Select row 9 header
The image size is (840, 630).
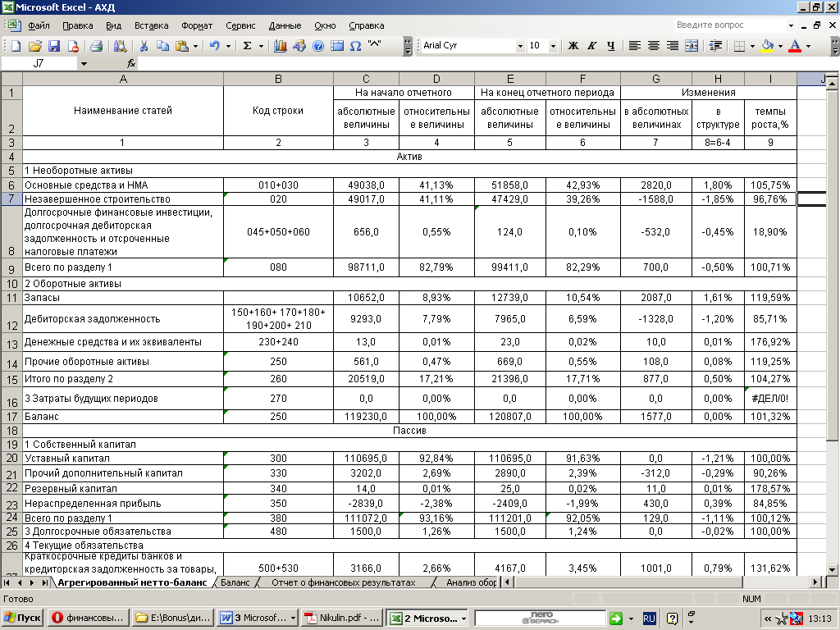(11, 267)
